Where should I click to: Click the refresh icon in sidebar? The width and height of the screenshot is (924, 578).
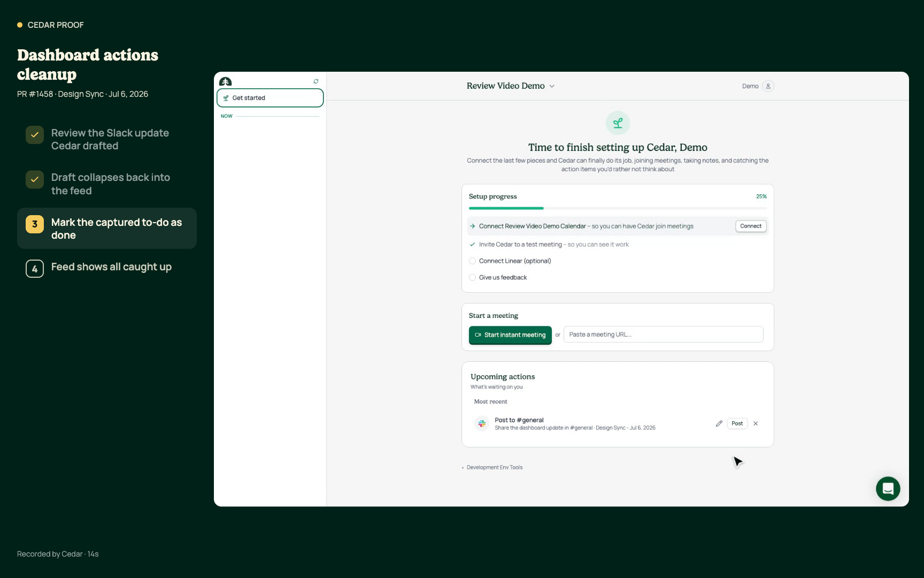[x=316, y=81]
